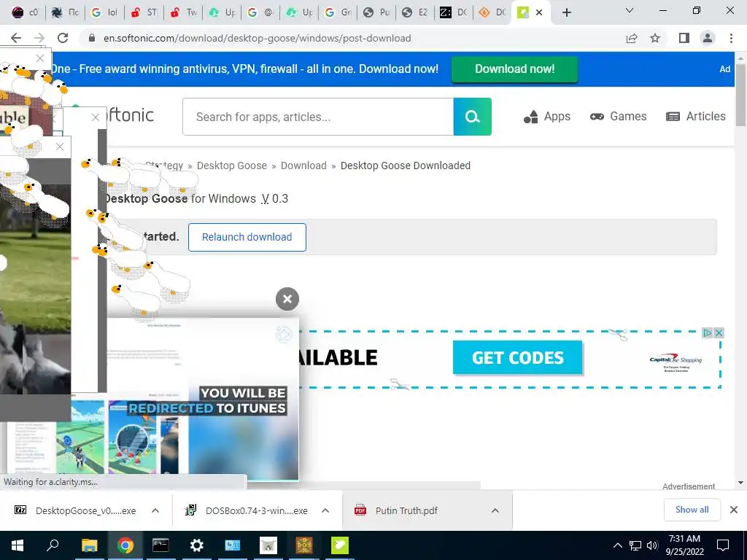Image resolution: width=747 pixels, height=560 pixels.
Task: Click the Desktop Goose breadcrumb link
Action: tap(231, 166)
